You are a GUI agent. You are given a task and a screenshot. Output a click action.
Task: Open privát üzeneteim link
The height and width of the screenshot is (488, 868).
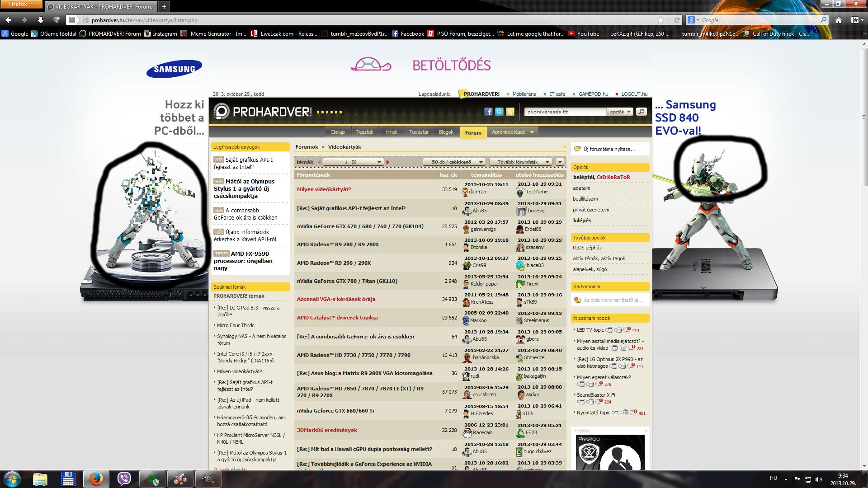[x=591, y=210]
